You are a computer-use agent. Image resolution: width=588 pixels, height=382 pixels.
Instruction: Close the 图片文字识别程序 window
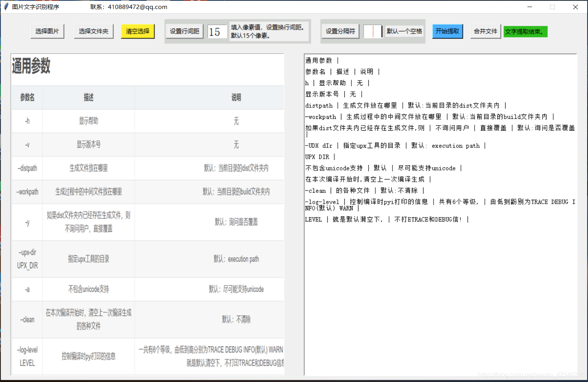[x=575, y=7]
